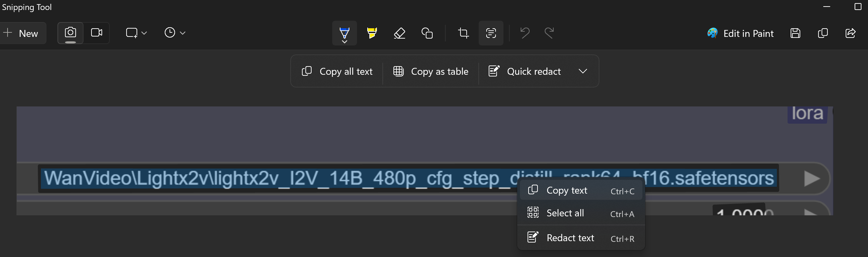
Task: Open the delay snip timer dropdown
Action: [175, 33]
